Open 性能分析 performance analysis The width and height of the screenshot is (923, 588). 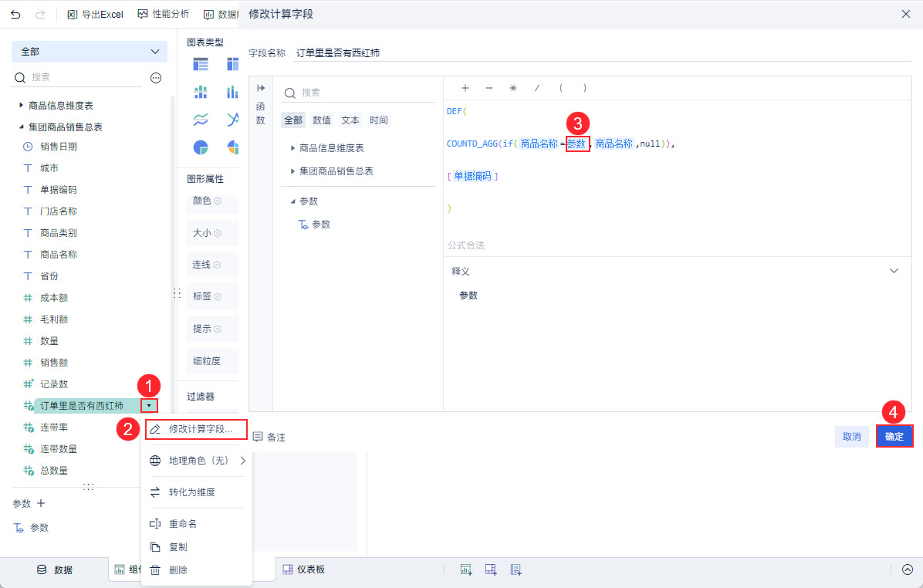coord(164,14)
